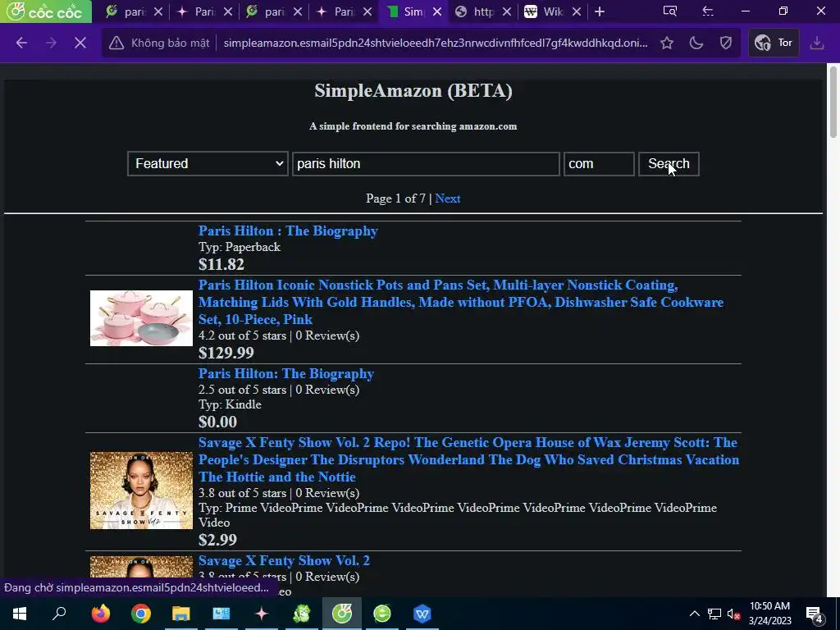840x630 pixels.
Task: Click the 'Page 1 of 7' text
Action: pos(395,199)
